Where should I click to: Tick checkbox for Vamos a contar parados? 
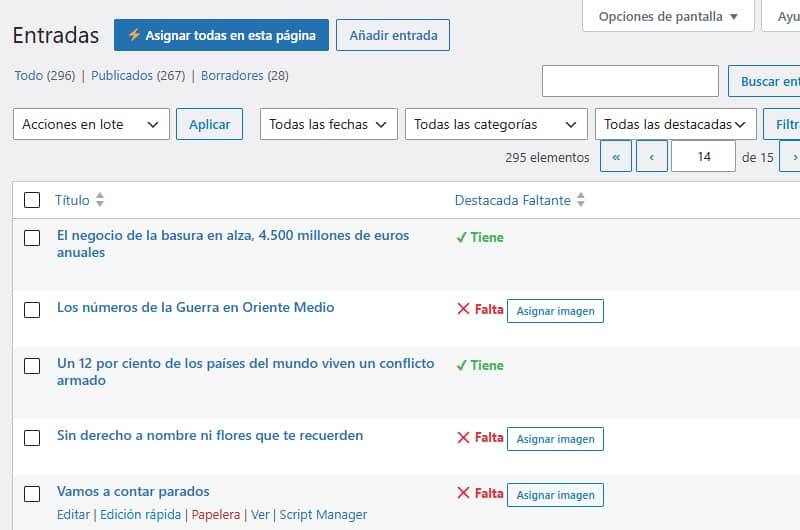[32, 494]
